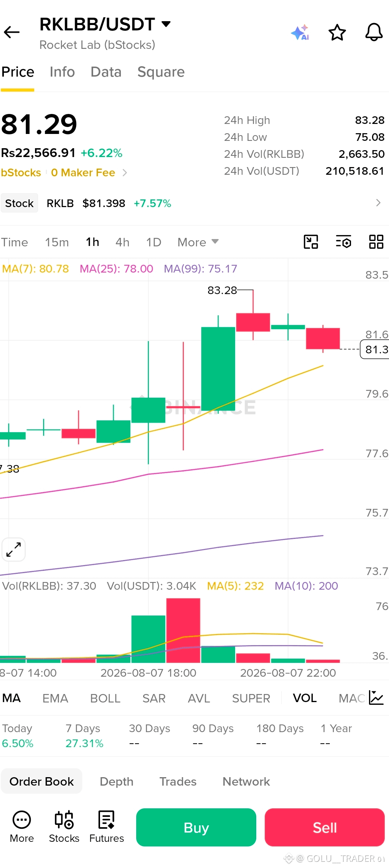Expand chart to fullscreen with diagonal arrows
The height and width of the screenshot is (868, 389).
13,549
